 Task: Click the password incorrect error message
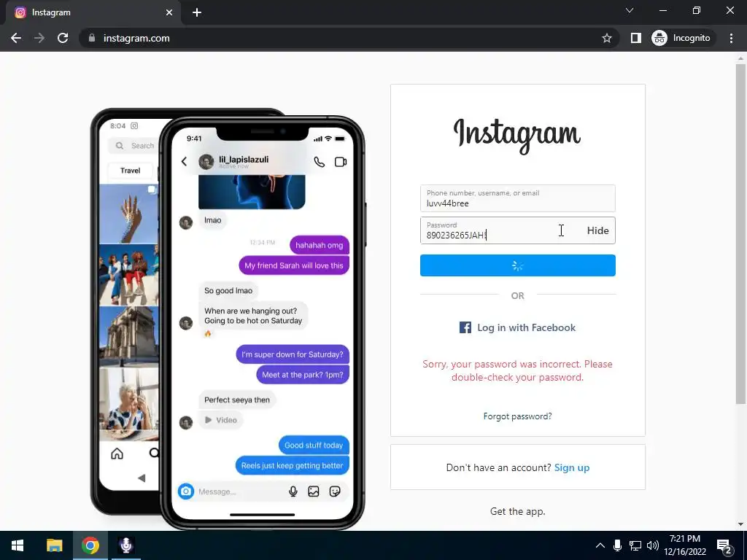(517, 370)
